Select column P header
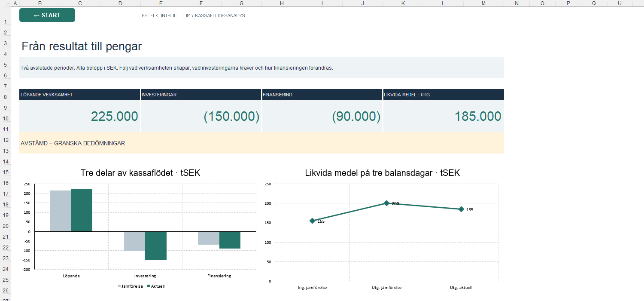Viewport: 644px width, 301px height. [x=568, y=3]
